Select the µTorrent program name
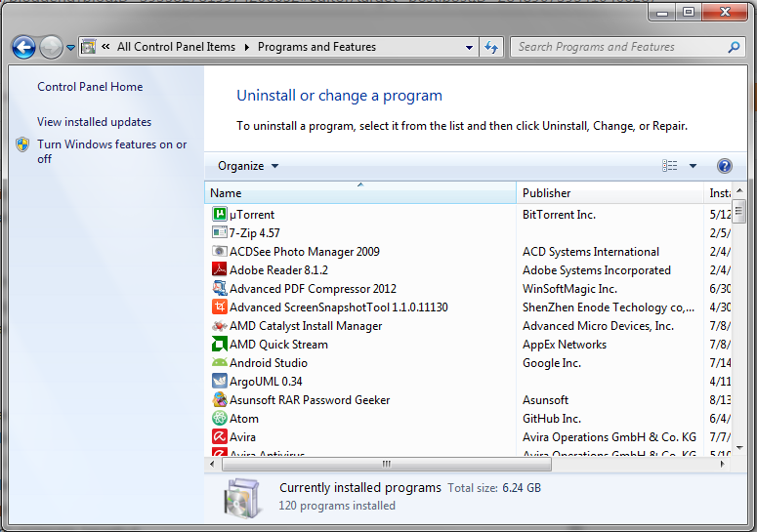The width and height of the screenshot is (757, 532). coord(252,215)
